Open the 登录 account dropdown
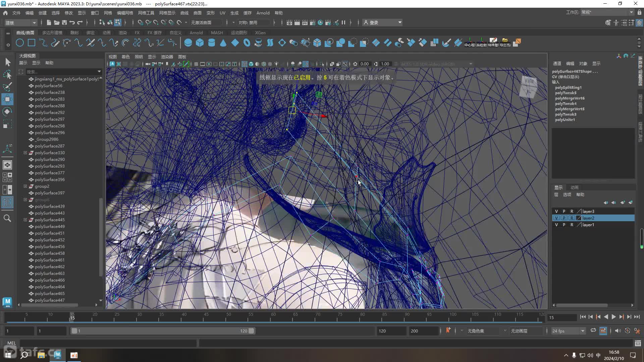The image size is (644, 362). tap(383, 22)
